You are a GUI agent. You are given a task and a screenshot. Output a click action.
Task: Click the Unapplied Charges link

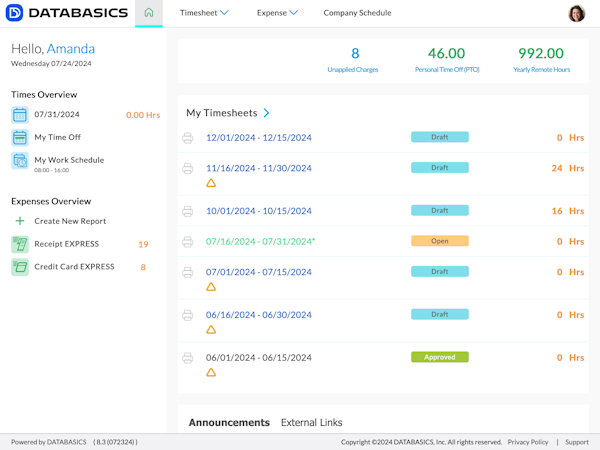[352, 70]
